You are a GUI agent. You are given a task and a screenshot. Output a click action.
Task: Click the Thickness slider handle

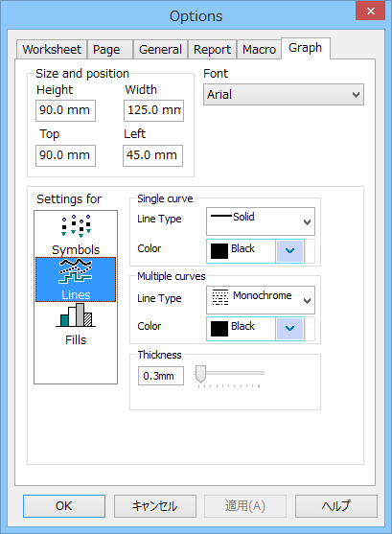click(x=200, y=374)
